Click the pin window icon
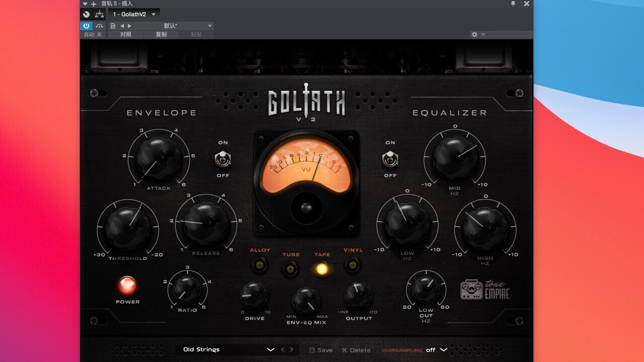644x362 pixels. point(513,4)
